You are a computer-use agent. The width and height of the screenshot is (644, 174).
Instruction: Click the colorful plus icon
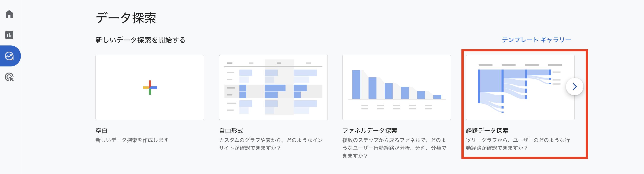[x=150, y=87]
